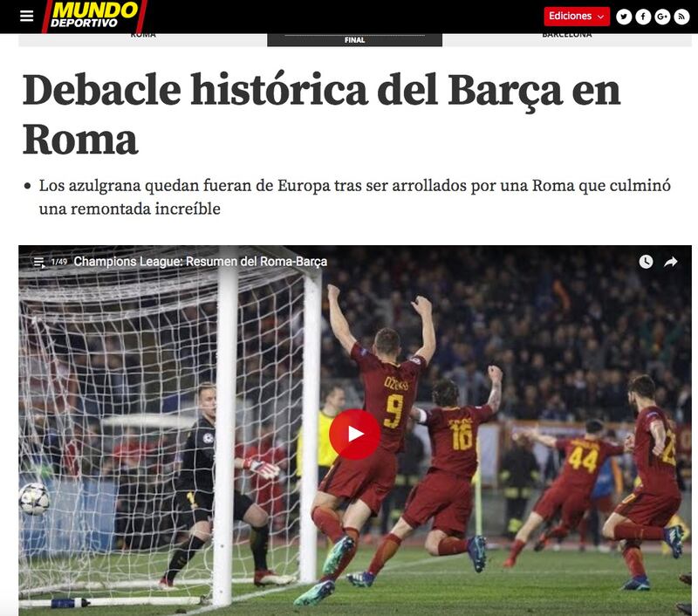This screenshot has width=698, height=616.
Task: Click Dzeko's number 9 shirt in video thumbnail
Action: tap(393, 410)
